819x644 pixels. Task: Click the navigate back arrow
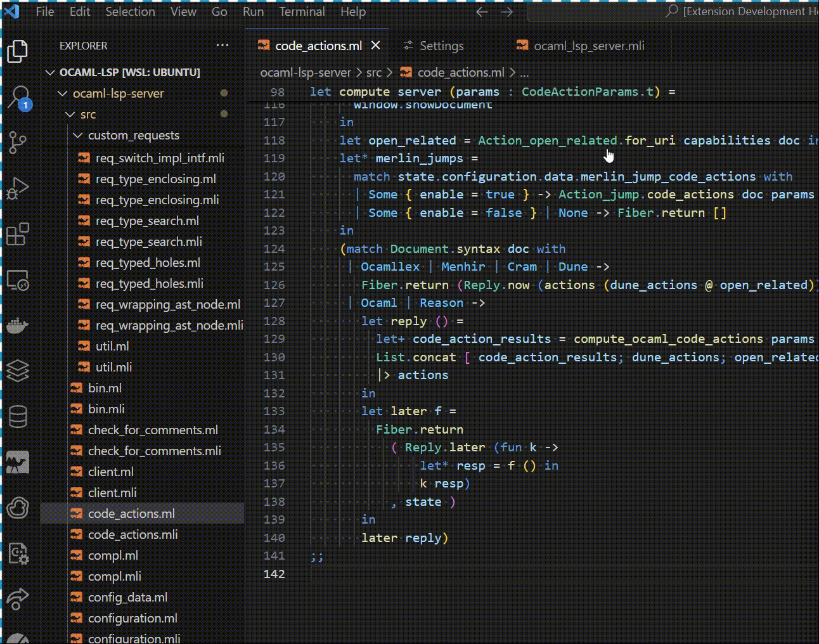(x=481, y=11)
